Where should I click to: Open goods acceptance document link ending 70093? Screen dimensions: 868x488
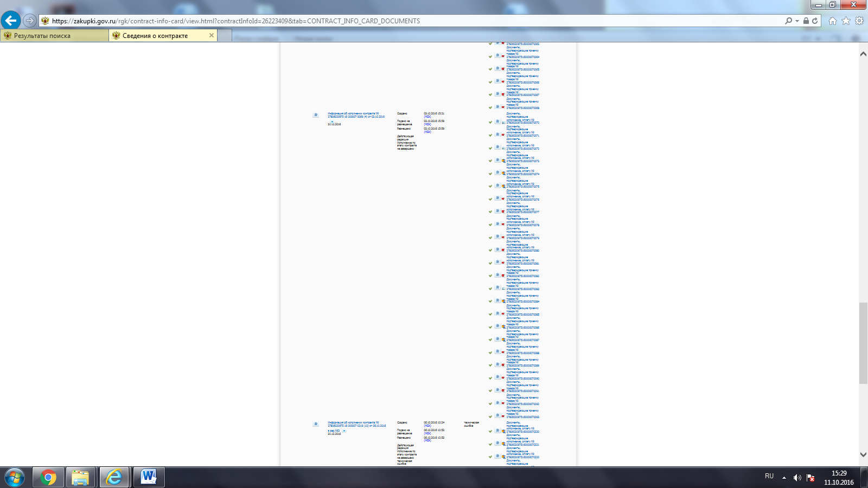[523, 412]
